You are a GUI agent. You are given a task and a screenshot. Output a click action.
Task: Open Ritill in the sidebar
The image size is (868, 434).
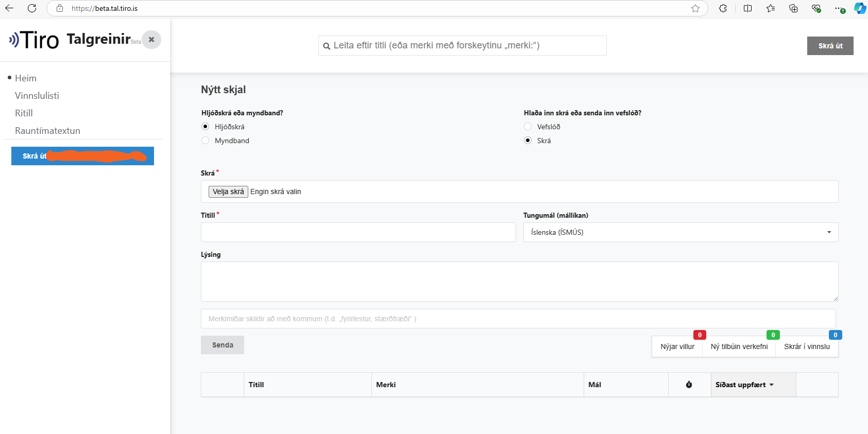24,113
